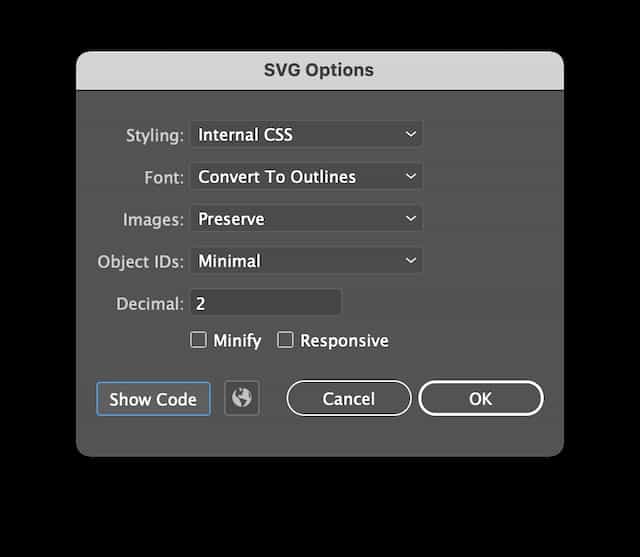This screenshot has height=557, width=640.
Task: Click the Show Code button
Action: pyautogui.click(x=153, y=399)
